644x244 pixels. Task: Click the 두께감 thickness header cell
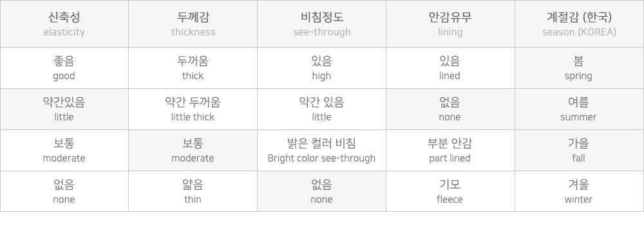193,24
